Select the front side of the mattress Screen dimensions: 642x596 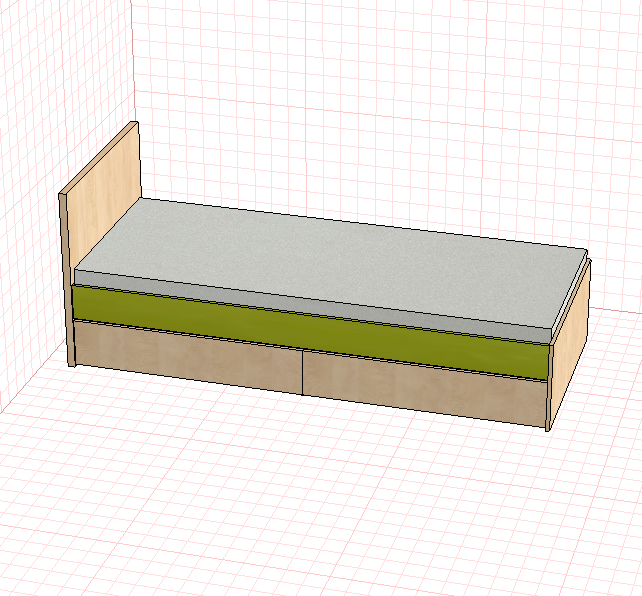coord(311,305)
